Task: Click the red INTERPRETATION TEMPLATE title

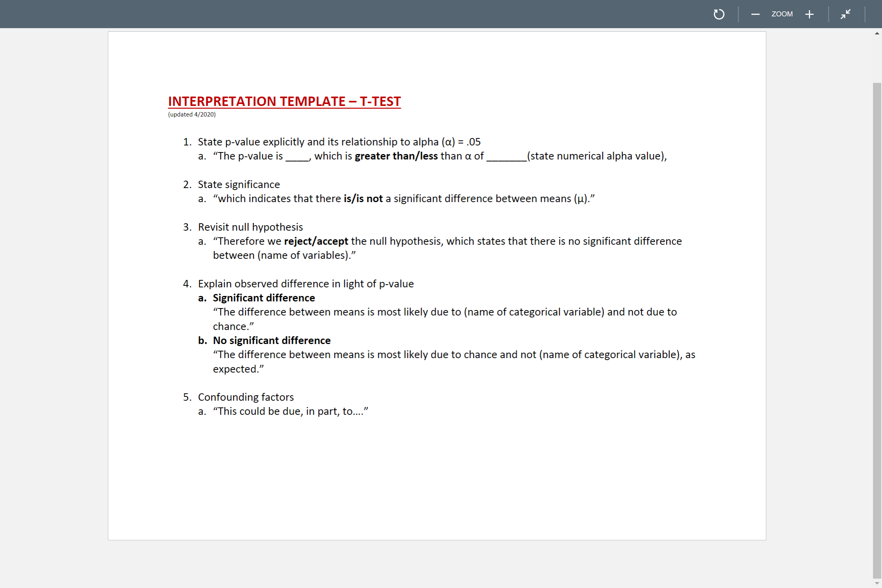Action: click(x=283, y=101)
